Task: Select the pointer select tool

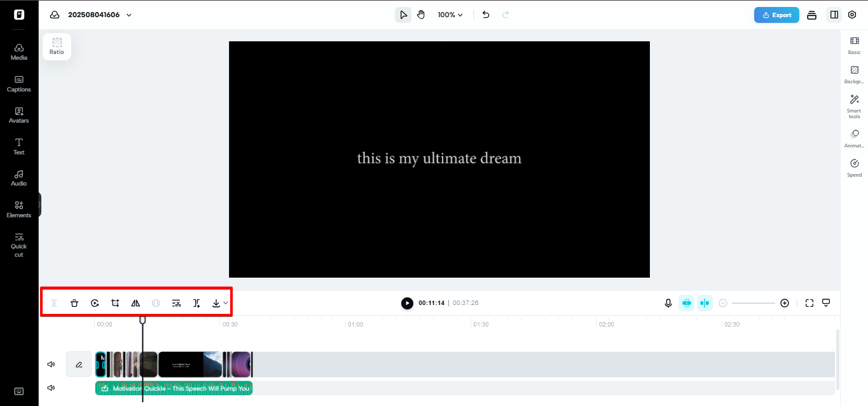Action: (403, 15)
